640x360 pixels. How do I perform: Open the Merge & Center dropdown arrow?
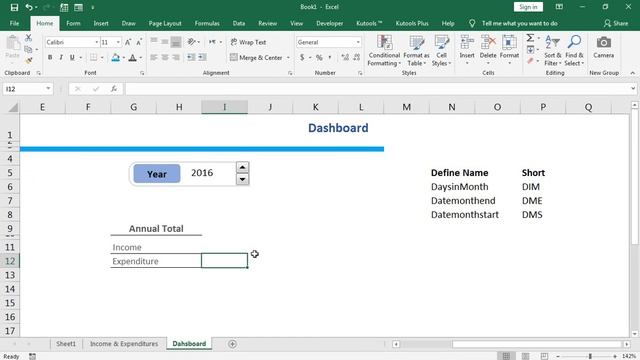[x=288, y=58]
